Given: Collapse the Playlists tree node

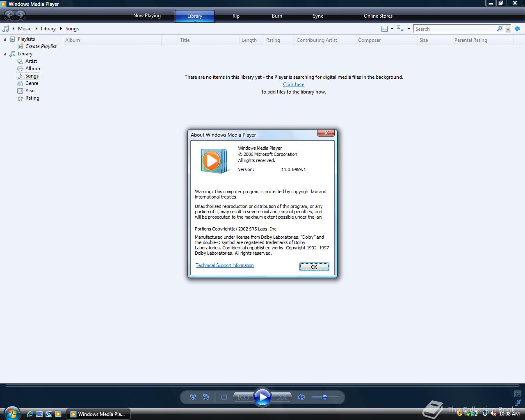Looking at the screenshot, I should 5,39.
